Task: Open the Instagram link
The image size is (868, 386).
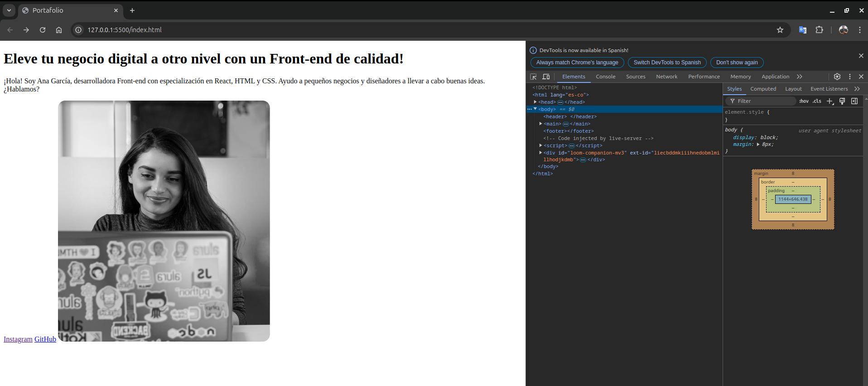Action: click(18, 339)
